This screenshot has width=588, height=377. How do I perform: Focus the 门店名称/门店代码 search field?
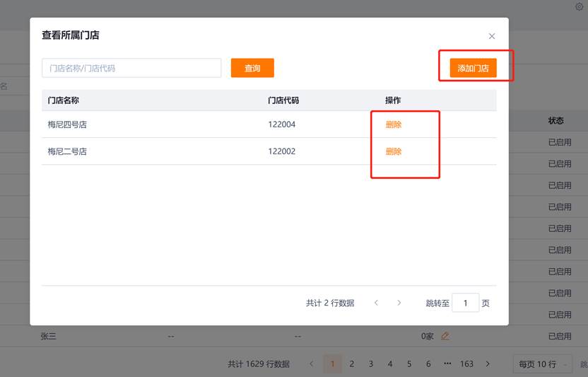tap(131, 68)
